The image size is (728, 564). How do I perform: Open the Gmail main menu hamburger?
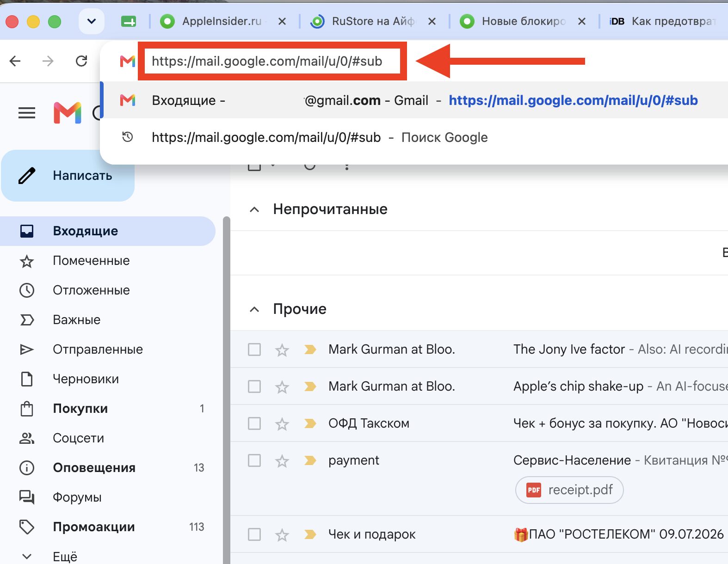(27, 113)
